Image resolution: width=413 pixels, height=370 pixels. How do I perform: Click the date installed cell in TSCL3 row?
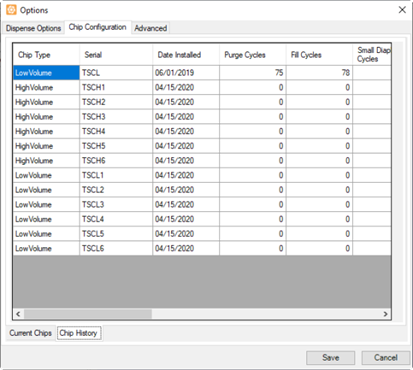[186, 205]
